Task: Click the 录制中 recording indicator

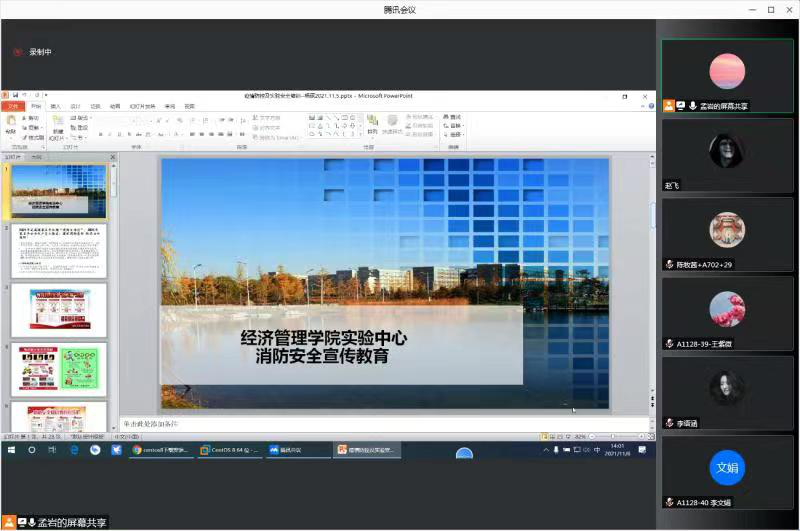Action: (x=33, y=52)
